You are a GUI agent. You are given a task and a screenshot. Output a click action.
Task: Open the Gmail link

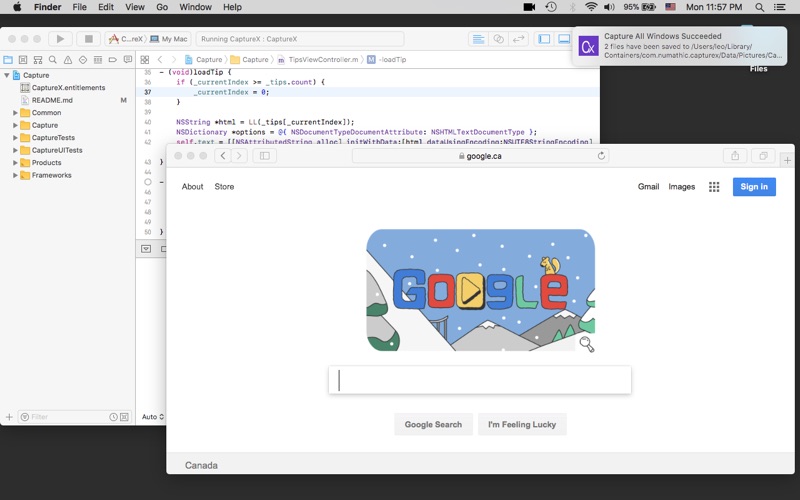click(648, 187)
